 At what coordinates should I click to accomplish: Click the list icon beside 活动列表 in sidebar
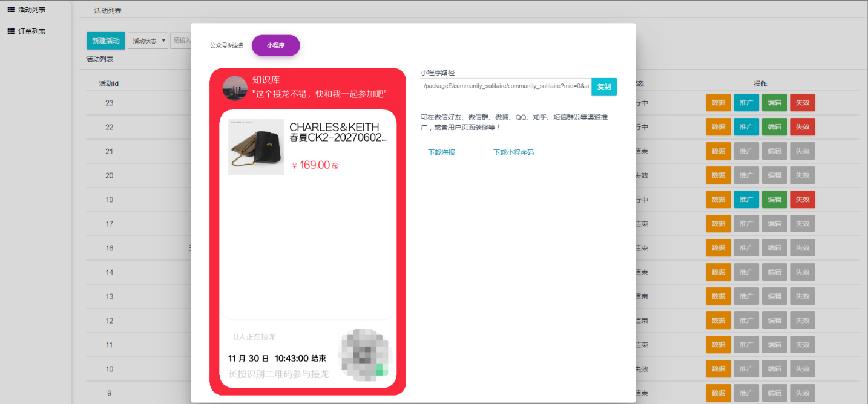[11, 10]
